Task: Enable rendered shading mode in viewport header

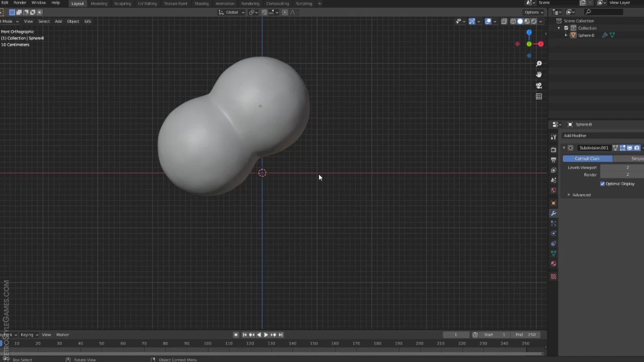Action: pos(534,21)
